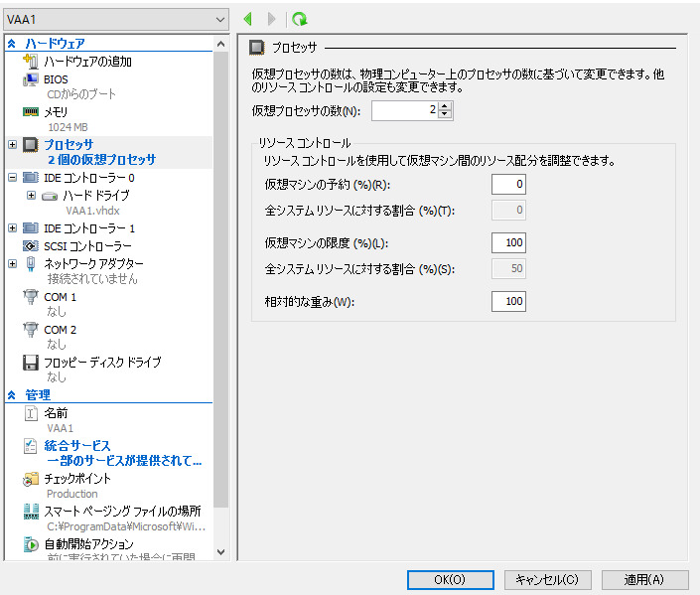Select SCSI コントローラー in the hardware list
Screen dimensions: 700x595
[87, 245]
